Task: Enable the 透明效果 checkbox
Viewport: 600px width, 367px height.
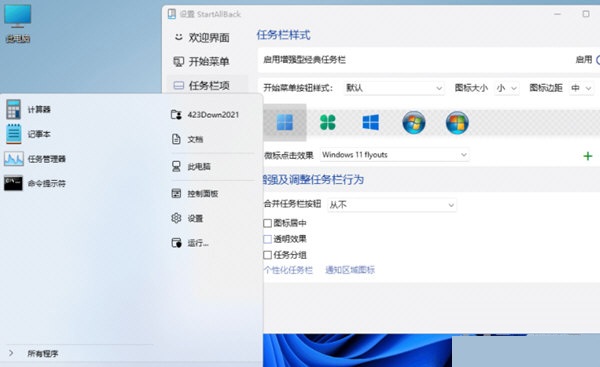Action: click(268, 239)
